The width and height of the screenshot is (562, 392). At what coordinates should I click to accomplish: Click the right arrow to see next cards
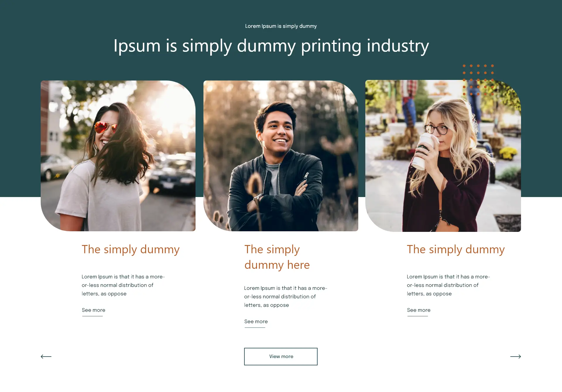point(515,356)
